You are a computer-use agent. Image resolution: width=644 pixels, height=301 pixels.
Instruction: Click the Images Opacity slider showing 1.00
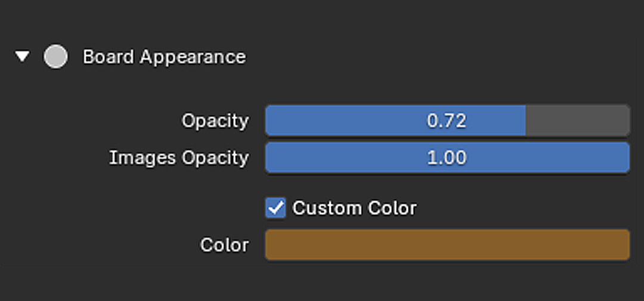click(447, 158)
